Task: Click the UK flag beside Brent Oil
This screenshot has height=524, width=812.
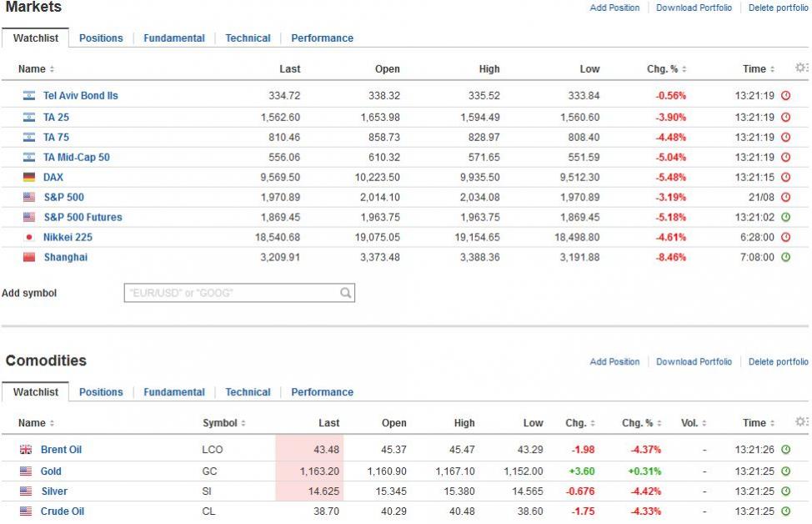Action: tap(26, 450)
